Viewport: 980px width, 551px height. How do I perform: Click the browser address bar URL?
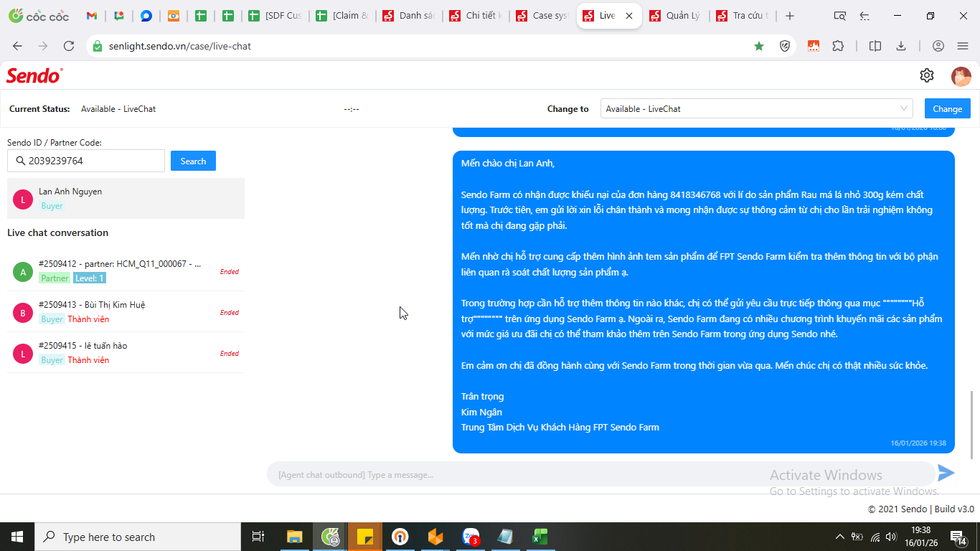tap(180, 46)
